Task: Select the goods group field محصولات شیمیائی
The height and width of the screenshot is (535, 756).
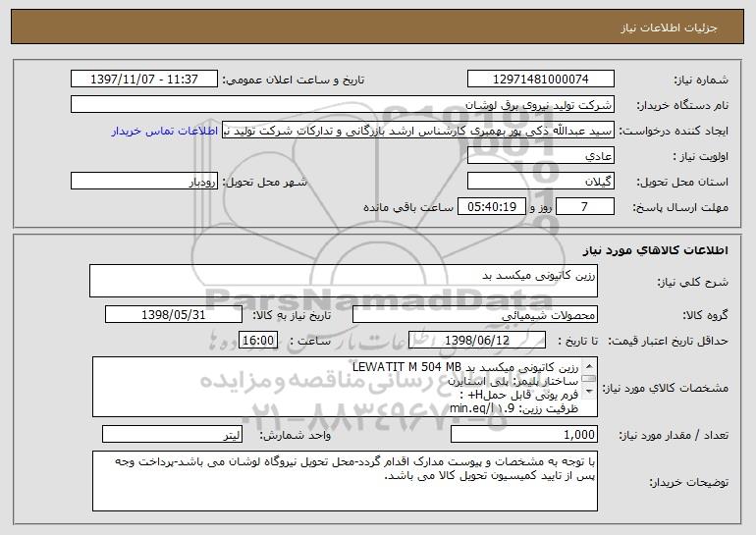Action: 475,315
